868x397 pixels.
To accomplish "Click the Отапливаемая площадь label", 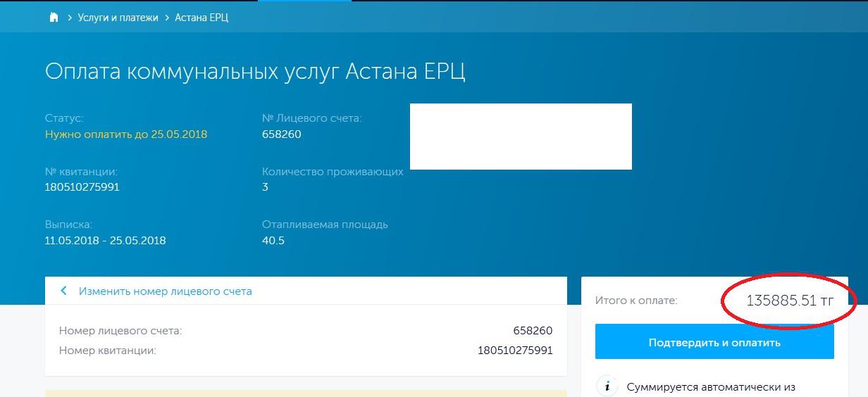I will [x=325, y=225].
